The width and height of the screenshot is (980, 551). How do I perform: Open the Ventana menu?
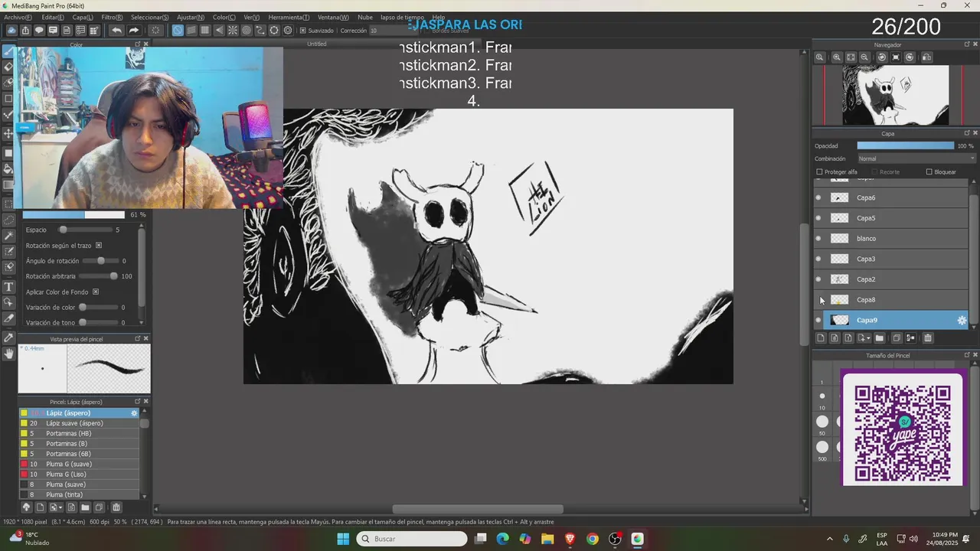333,17
